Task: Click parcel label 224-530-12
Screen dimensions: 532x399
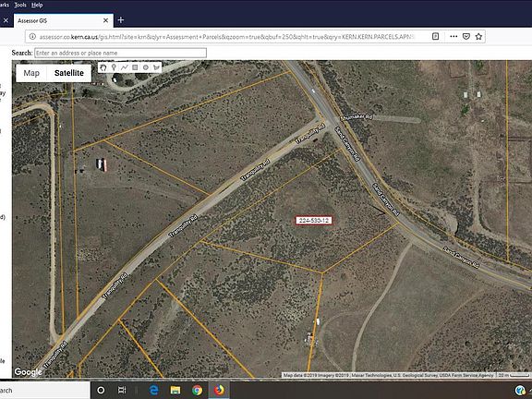Action: tap(313, 221)
